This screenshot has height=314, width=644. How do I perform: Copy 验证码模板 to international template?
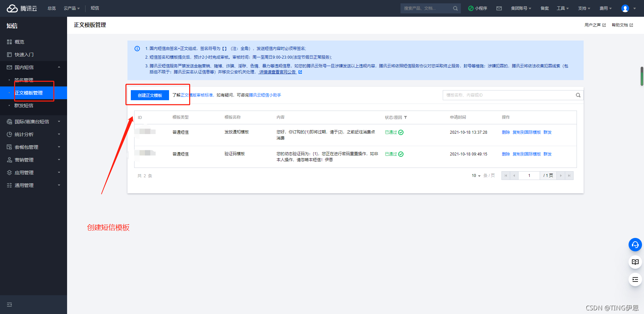coord(527,154)
